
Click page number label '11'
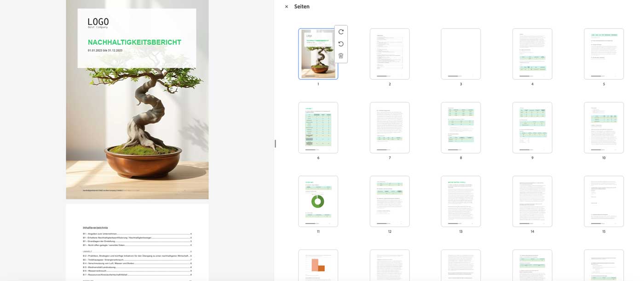pos(318,232)
